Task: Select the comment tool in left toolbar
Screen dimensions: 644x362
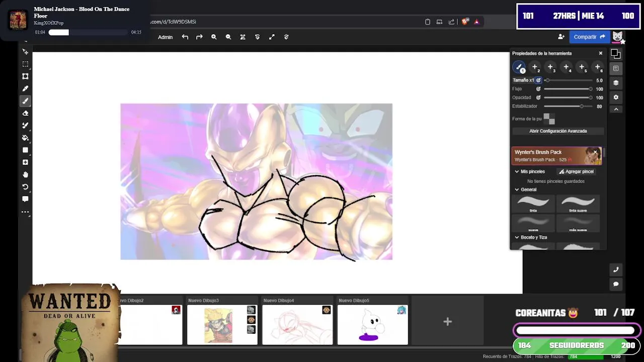Action: (x=25, y=199)
